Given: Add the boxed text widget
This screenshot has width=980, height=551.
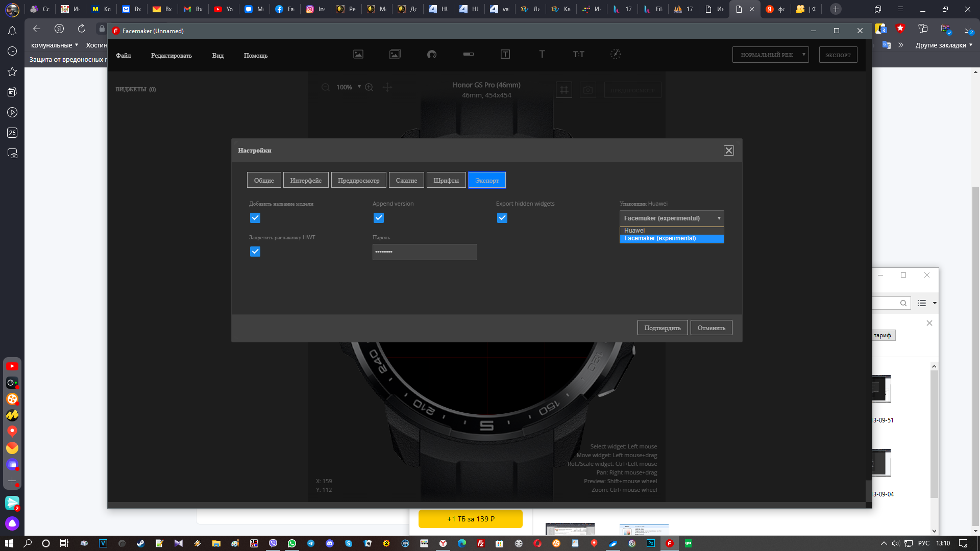Looking at the screenshot, I should [505, 54].
